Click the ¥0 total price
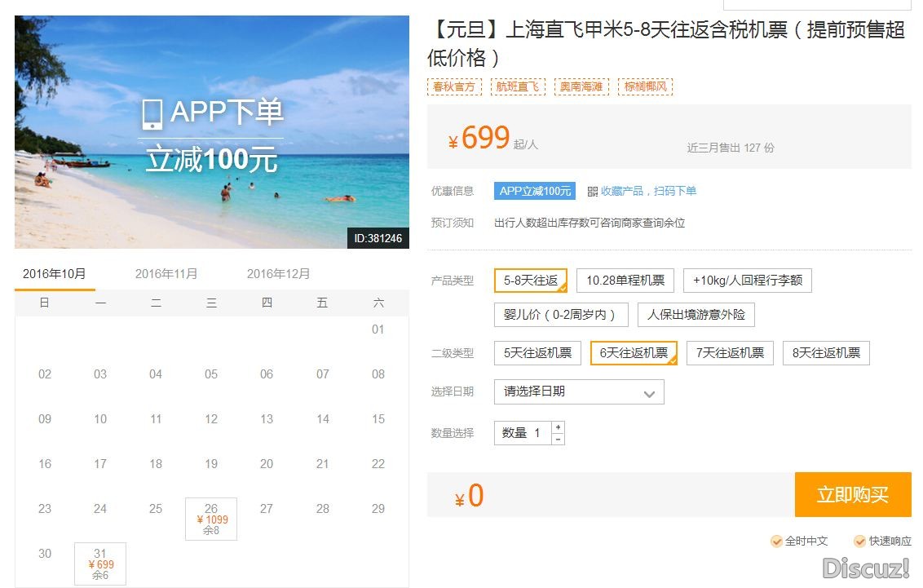 pos(469,496)
